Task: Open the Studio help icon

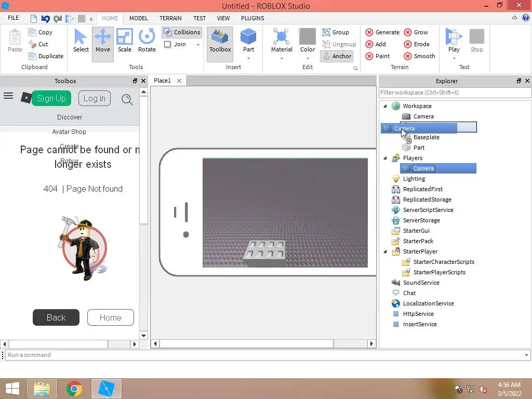Action: pos(526,18)
